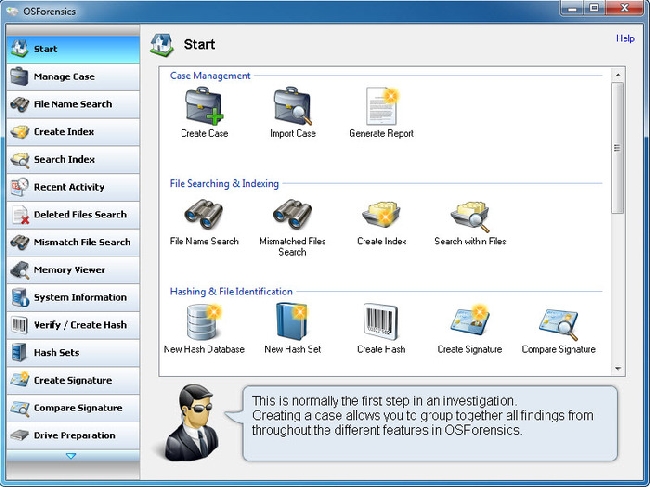Click the Create Index folder icon
650x487 pixels.
coord(381,214)
